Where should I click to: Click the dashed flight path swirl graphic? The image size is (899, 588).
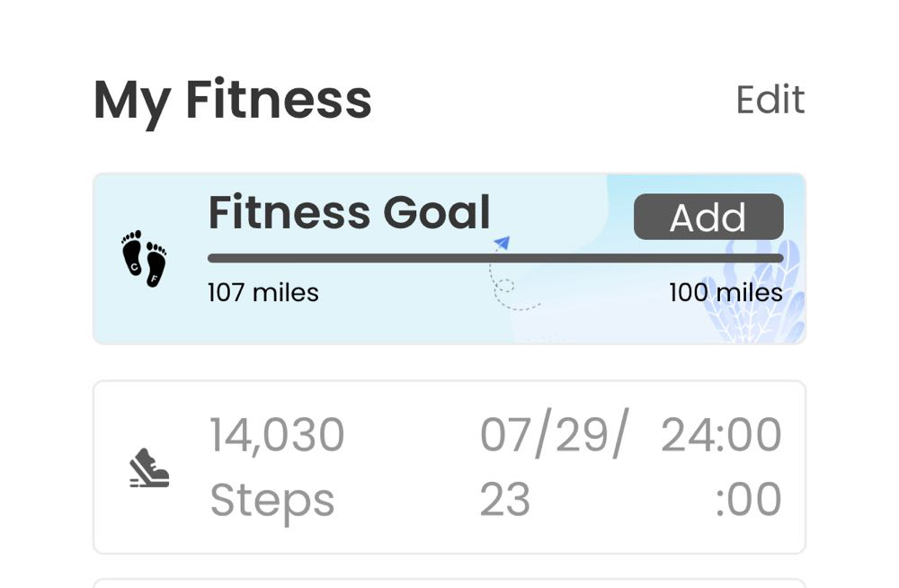(512, 284)
